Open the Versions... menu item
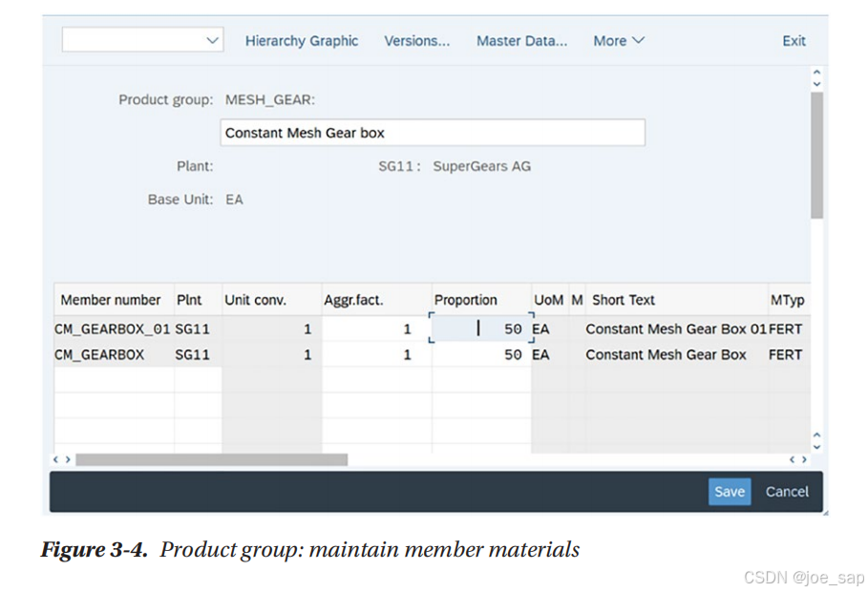Screen dimensions: 868x592 point(417,41)
